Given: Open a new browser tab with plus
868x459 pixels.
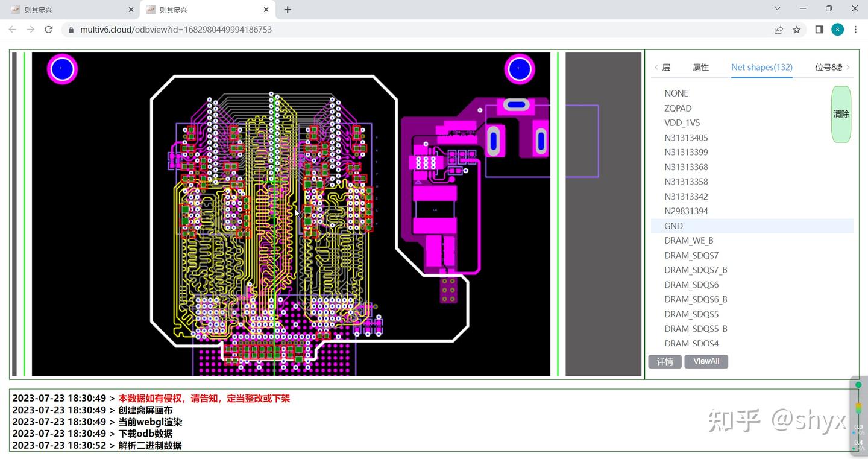Looking at the screenshot, I should [x=288, y=10].
